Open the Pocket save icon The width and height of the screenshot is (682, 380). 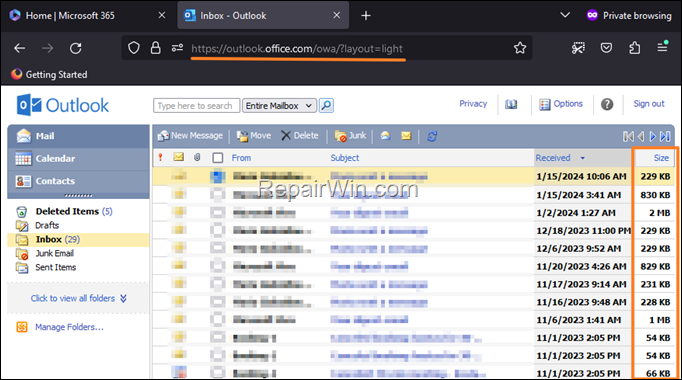click(x=606, y=48)
